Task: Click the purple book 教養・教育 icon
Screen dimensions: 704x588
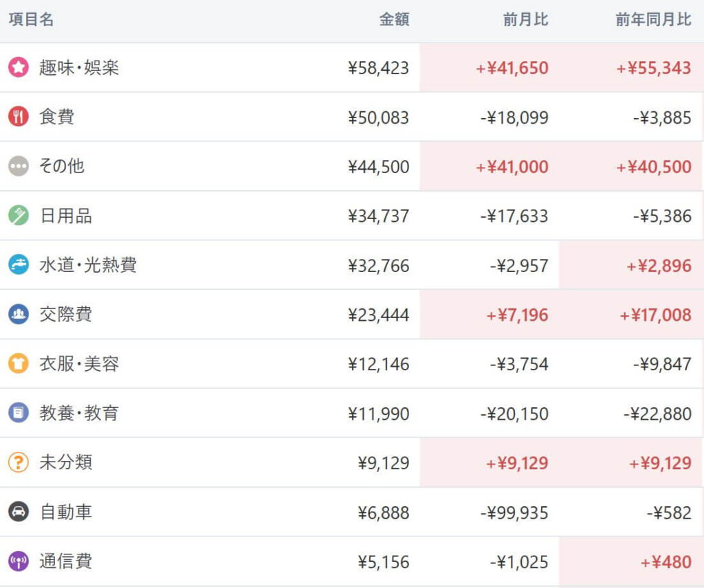Action: coord(19,413)
